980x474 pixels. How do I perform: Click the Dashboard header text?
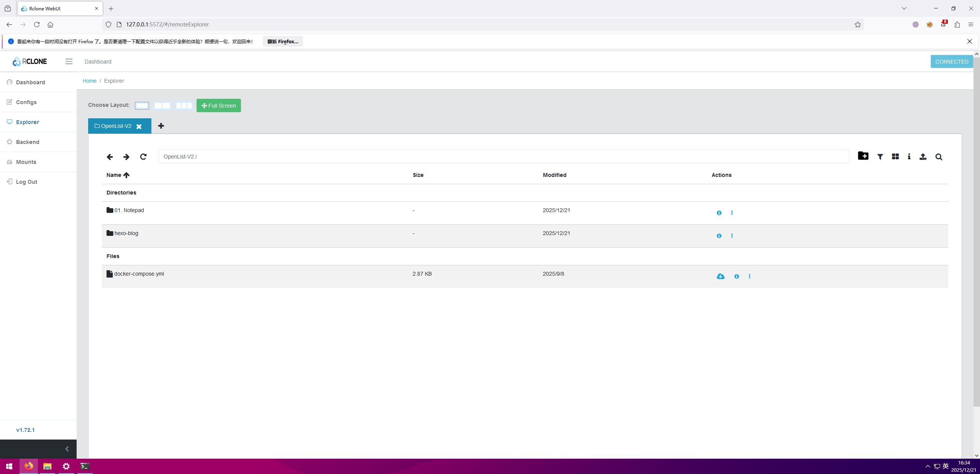(98, 62)
